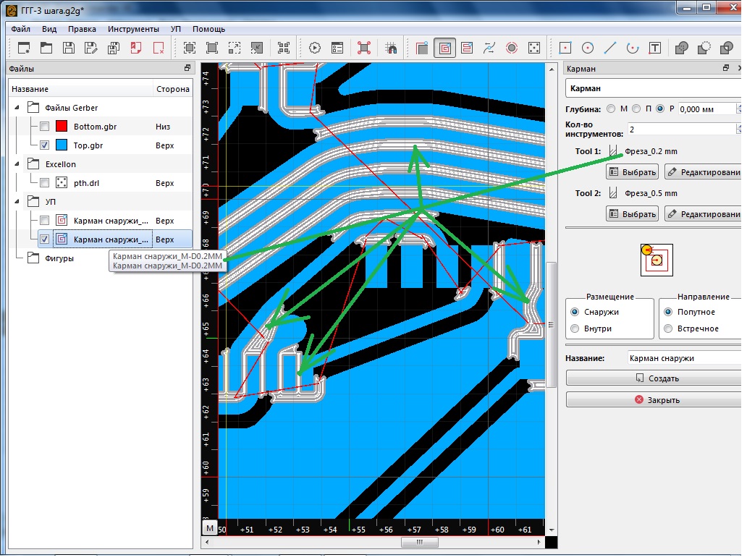Select depth radio option П
This screenshot has width=747, height=560.
pyautogui.click(x=636, y=109)
